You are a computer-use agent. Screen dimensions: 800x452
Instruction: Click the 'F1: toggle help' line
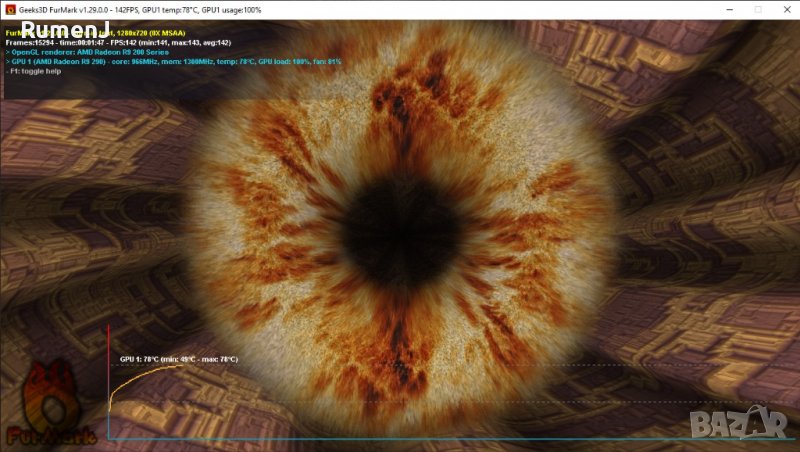point(35,71)
